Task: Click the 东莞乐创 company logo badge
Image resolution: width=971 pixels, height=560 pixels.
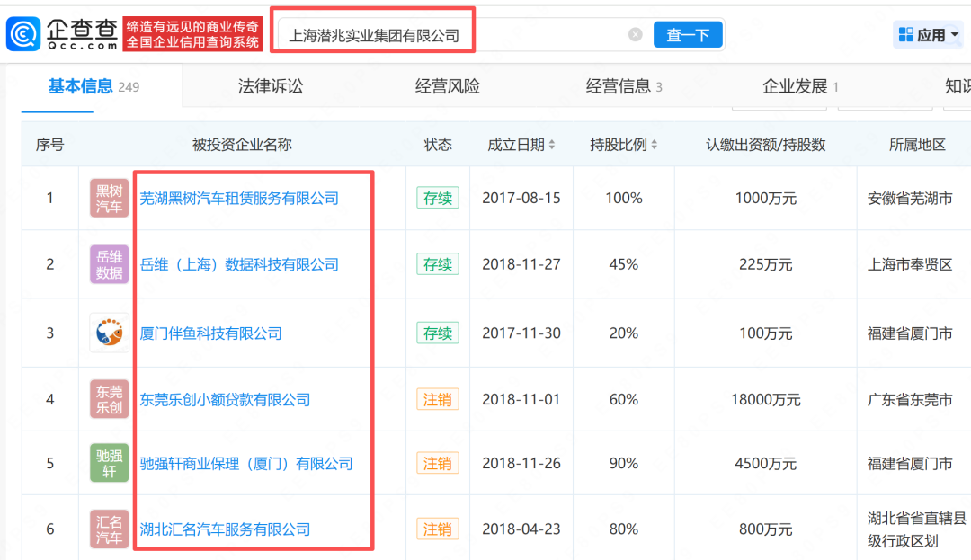Action: point(109,399)
